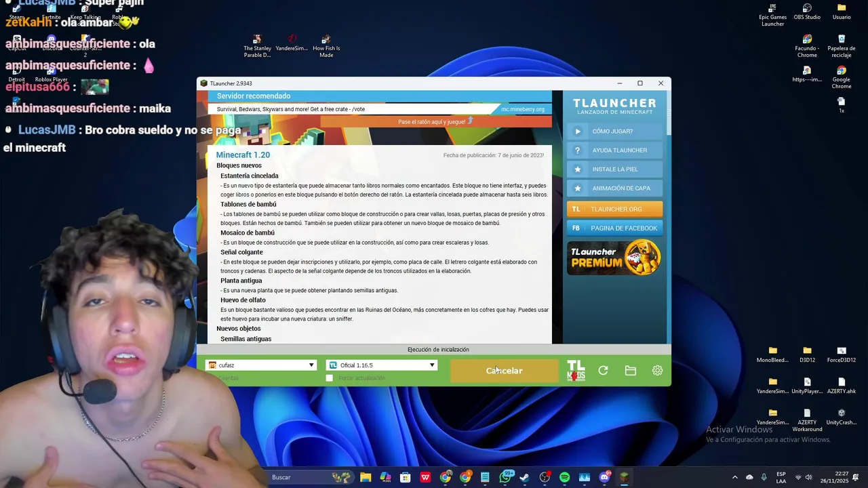868x488 pixels.
Task: Select AZERTY Workaround file on desktop
Action: tap(807, 420)
